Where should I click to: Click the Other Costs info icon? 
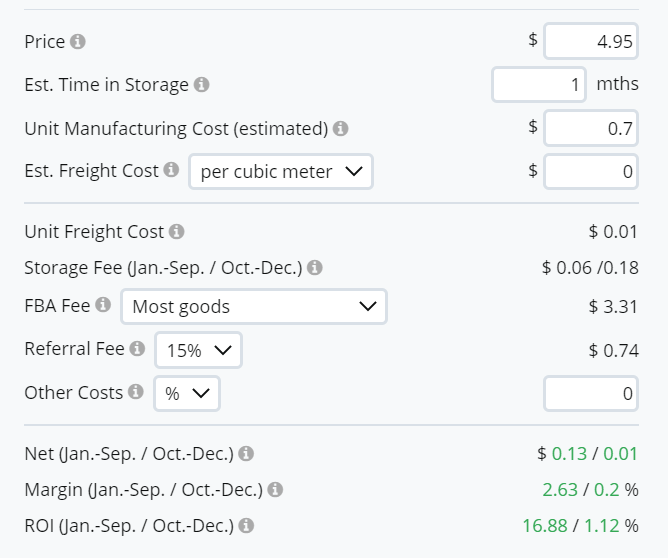(136, 393)
